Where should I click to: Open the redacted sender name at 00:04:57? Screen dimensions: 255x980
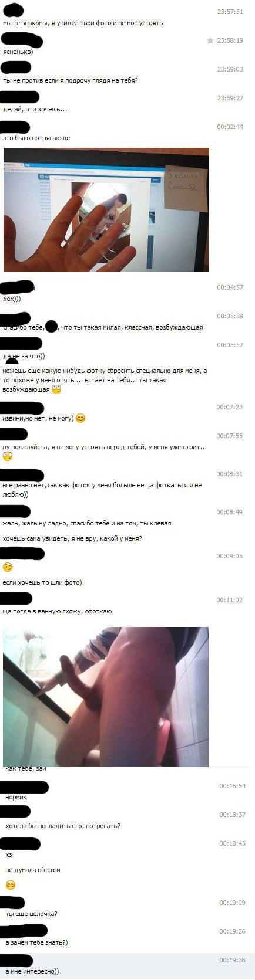(x=16, y=287)
